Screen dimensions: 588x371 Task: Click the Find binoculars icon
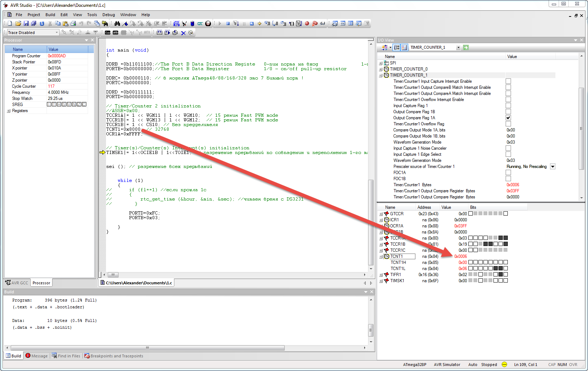(117, 24)
